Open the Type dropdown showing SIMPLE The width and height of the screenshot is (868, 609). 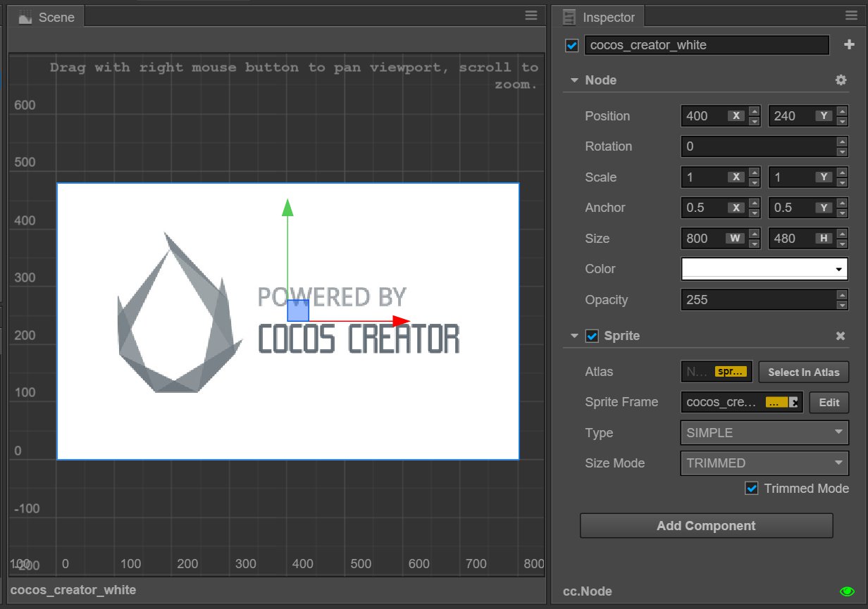point(764,433)
